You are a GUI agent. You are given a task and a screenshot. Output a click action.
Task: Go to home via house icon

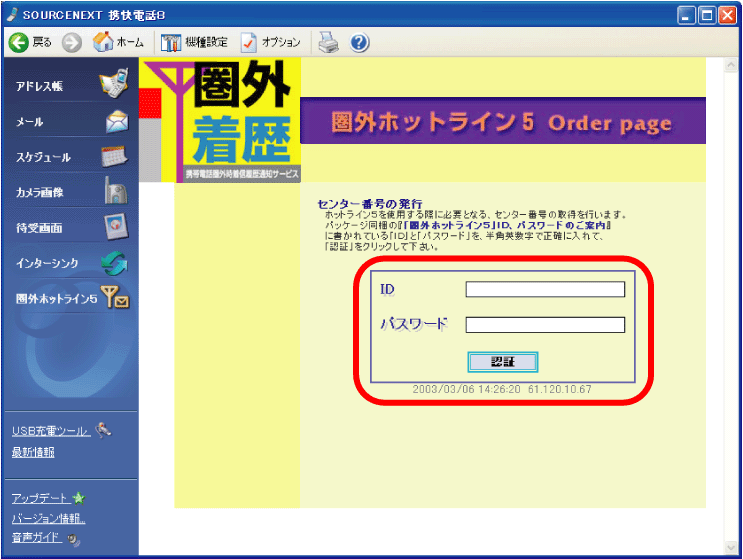[103, 42]
